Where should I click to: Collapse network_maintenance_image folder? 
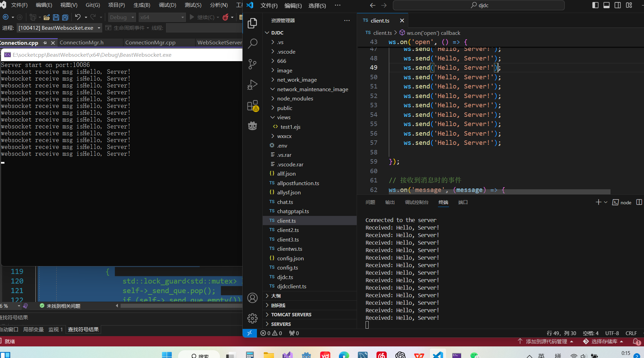pyautogui.click(x=273, y=89)
